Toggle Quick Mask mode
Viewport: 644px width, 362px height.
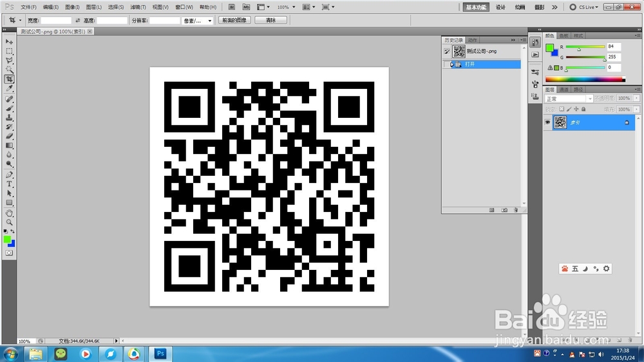pyautogui.click(x=9, y=253)
